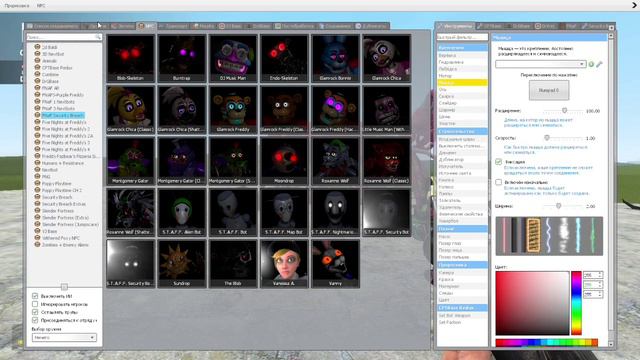
Task: Uncheck the 'Фиксация' checkbox
Action: coord(498,162)
